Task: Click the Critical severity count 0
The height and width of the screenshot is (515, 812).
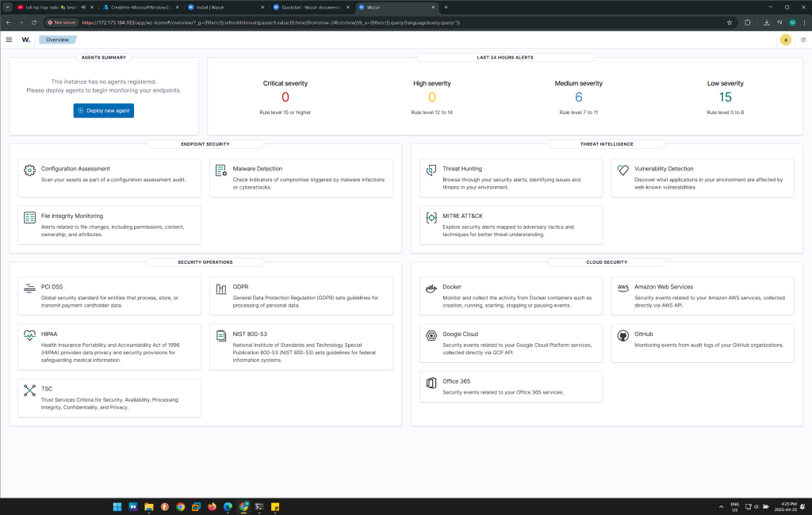Action: point(285,97)
